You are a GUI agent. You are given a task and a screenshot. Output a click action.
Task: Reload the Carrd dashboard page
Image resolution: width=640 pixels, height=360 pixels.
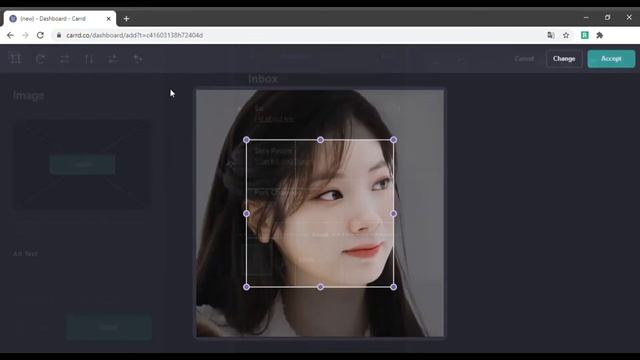pyautogui.click(x=40, y=36)
